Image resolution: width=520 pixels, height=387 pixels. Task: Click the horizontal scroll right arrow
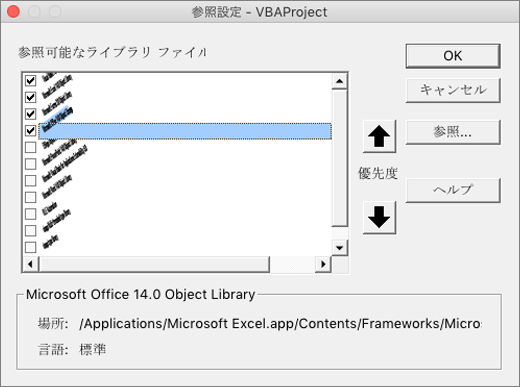click(x=323, y=264)
